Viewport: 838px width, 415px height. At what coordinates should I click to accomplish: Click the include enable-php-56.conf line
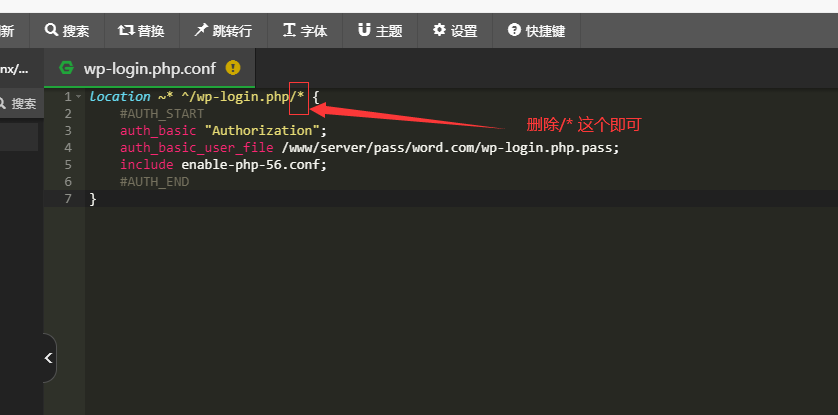coord(223,165)
